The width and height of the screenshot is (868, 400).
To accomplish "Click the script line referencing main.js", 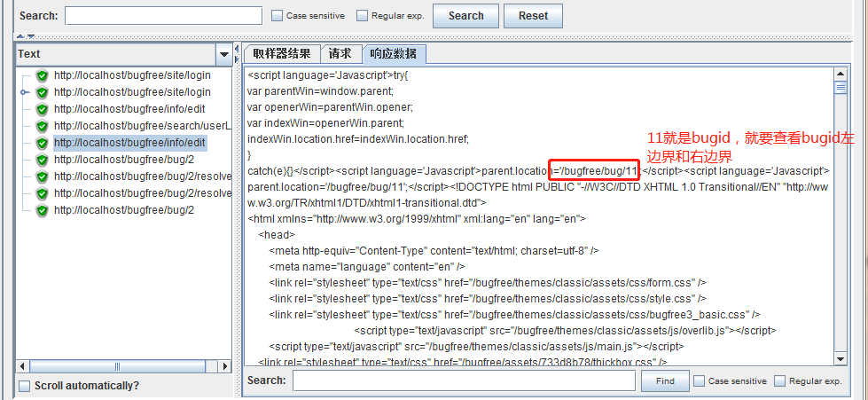I will coord(477,348).
